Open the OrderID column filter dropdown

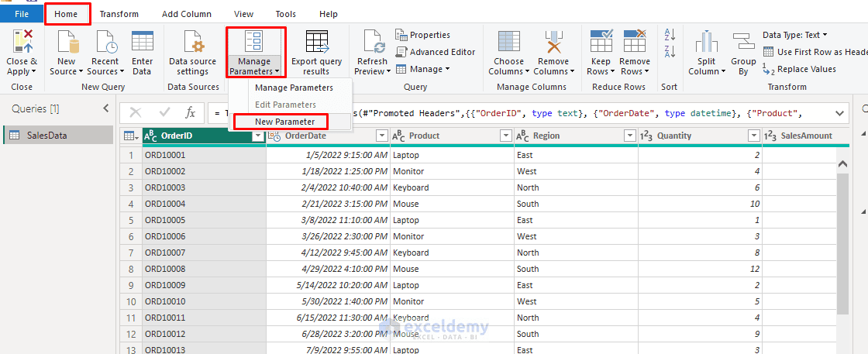(x=257, y=136)
